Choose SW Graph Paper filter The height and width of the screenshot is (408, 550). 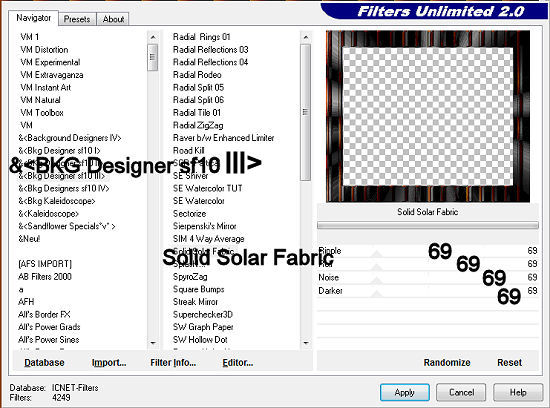(203, 327)
